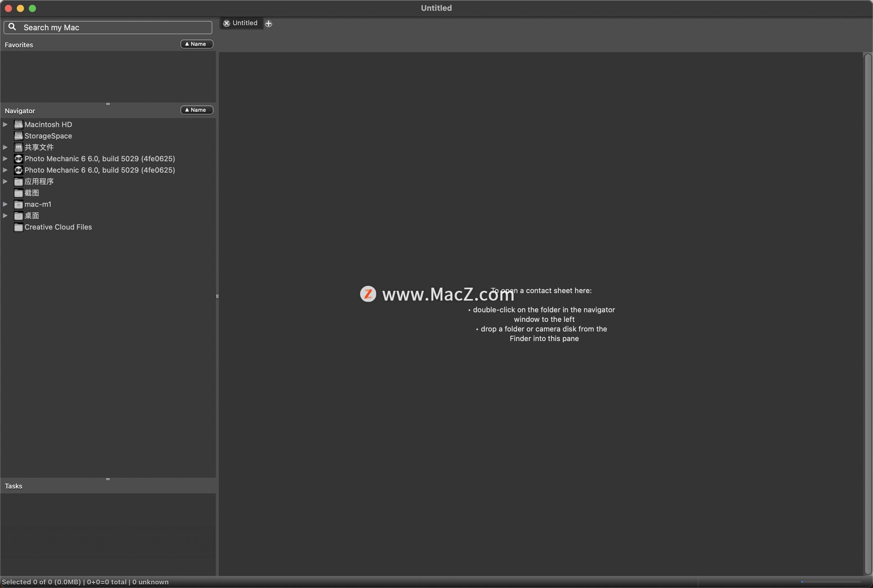The image size is (873, 588).
Task: Select StorageSpace in the Navigator
Action: tap(48, 136)
